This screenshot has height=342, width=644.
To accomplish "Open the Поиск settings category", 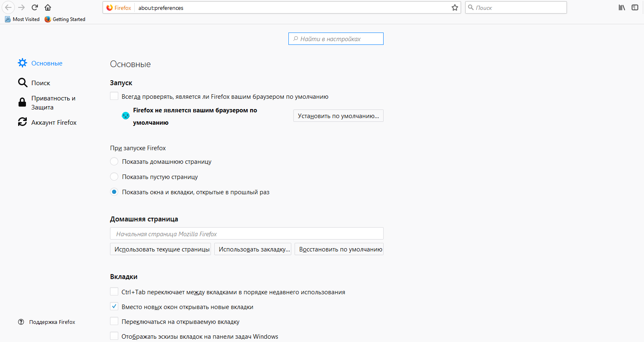I will click(41, 83).
